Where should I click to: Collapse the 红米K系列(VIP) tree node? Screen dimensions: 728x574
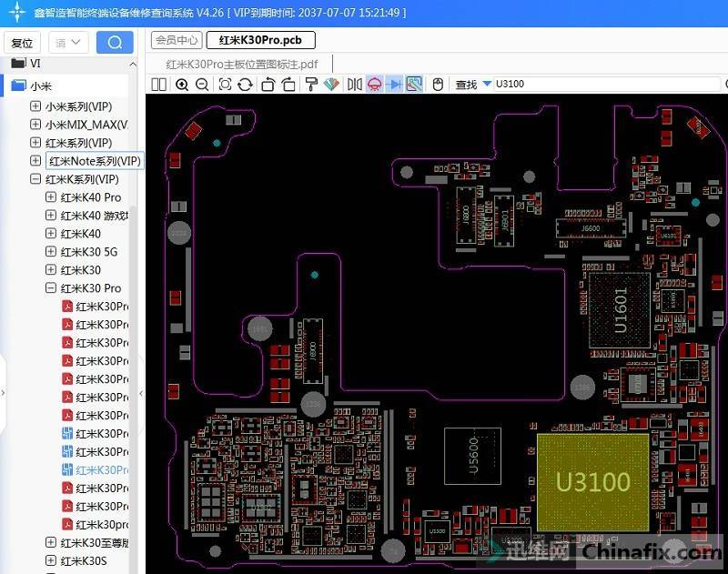click(35, 179)
